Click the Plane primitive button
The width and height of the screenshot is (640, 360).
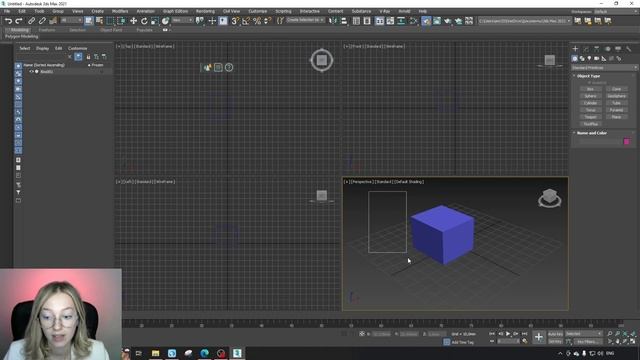tap(616, 117)
